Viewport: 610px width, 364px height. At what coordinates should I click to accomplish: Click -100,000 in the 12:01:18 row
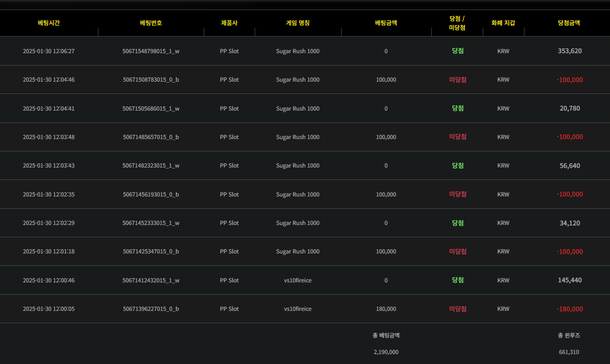pos(570,252)
